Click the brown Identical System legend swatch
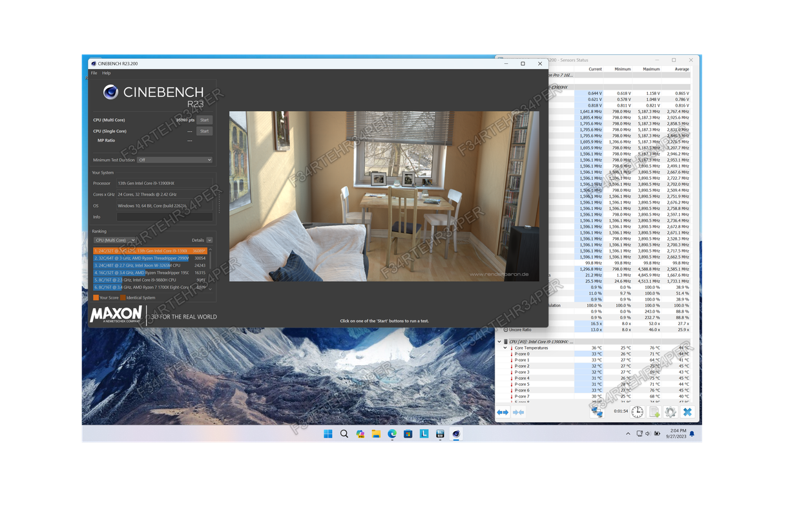 pyautogui.click(x=123, y=298)
